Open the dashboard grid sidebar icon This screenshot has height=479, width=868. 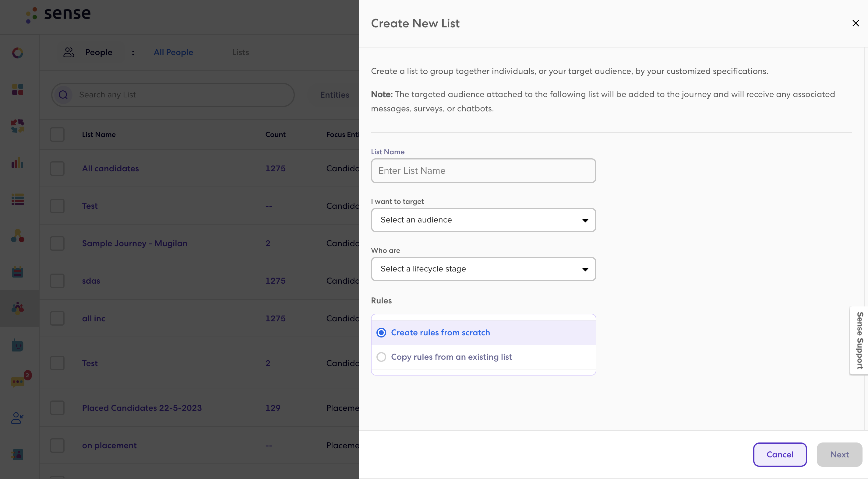tap(18, 89)
